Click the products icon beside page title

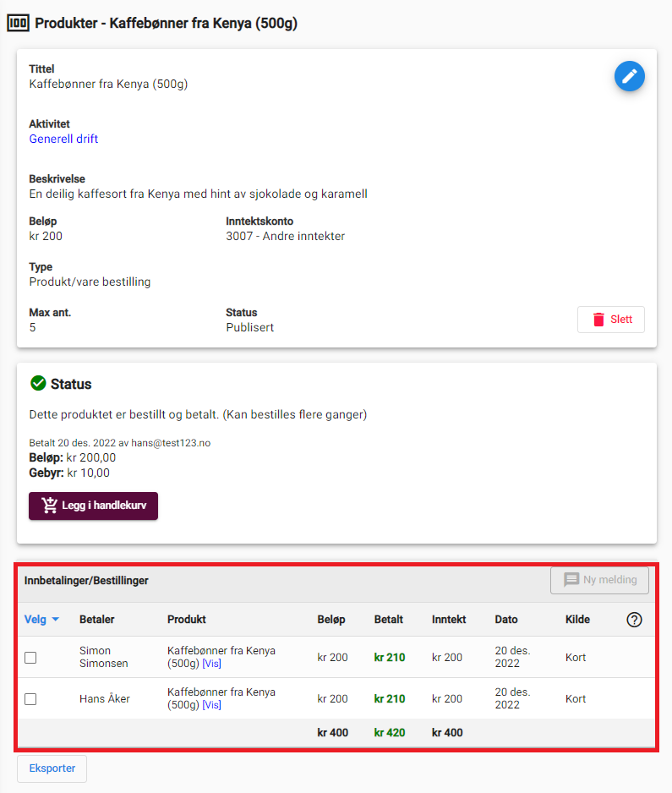(x=19, y=23)
